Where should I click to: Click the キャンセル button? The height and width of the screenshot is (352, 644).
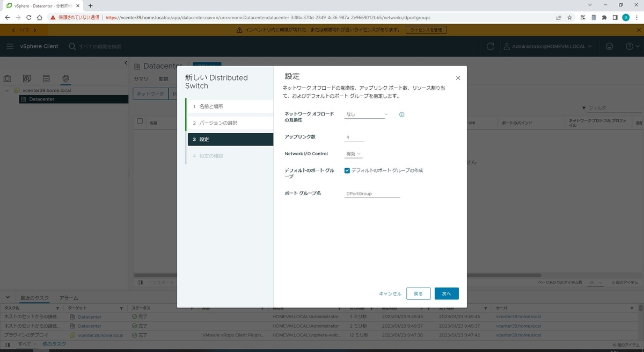pyautogui.click(x=390, y=293)
